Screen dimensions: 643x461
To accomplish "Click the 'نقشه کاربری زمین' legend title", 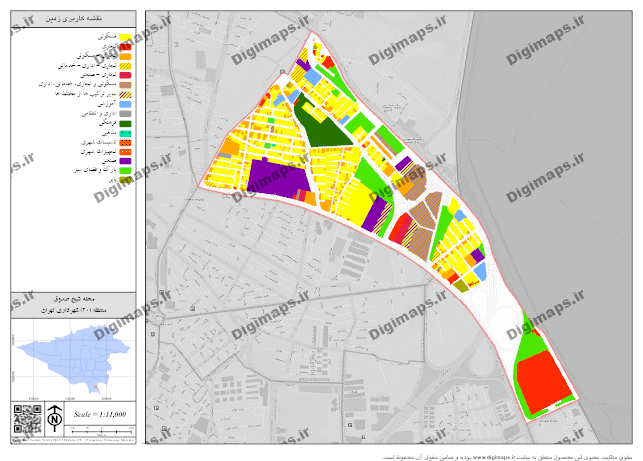I will tap(74, 19).
